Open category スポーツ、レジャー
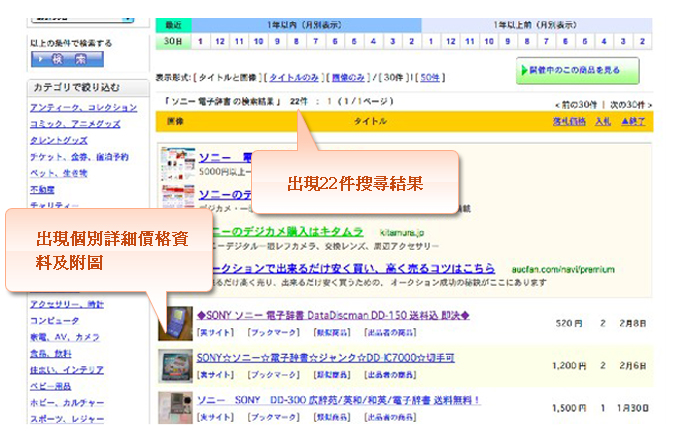The width and height of the screenshot is (682, 447). [67, 419]
